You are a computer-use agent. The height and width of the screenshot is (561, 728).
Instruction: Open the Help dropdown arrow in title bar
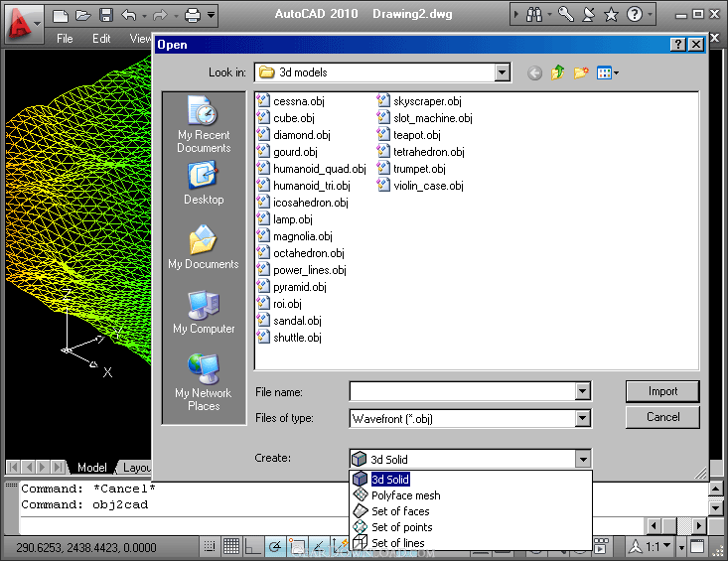pyautogui.click(x=650, y=15)
